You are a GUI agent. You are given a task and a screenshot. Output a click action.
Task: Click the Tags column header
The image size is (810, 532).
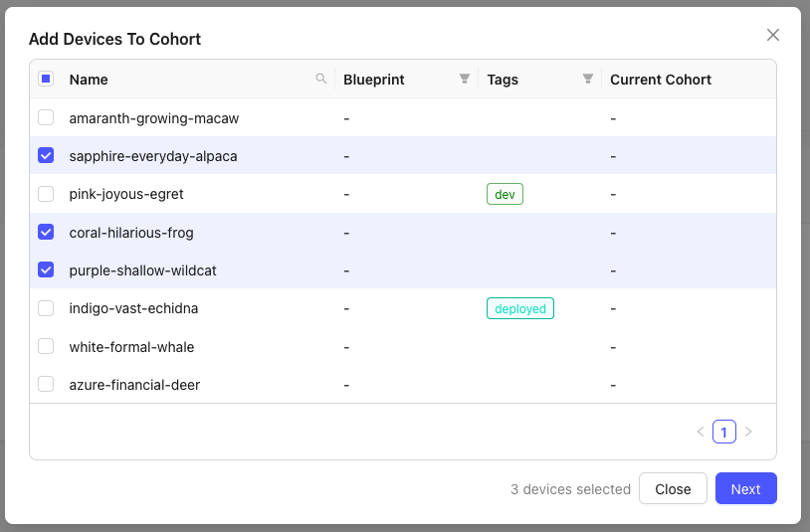(x=503, y=80)
